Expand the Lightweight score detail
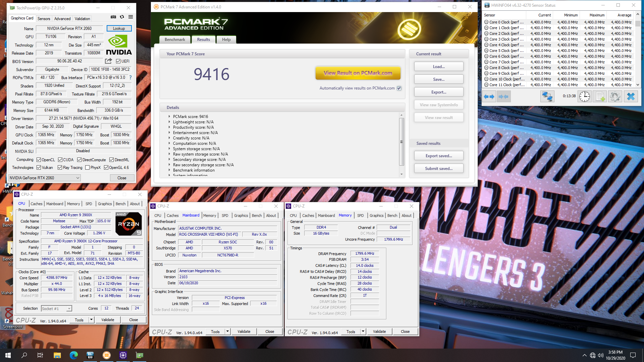Viewport: 644px width, 362px height. (x=169, y=122)
